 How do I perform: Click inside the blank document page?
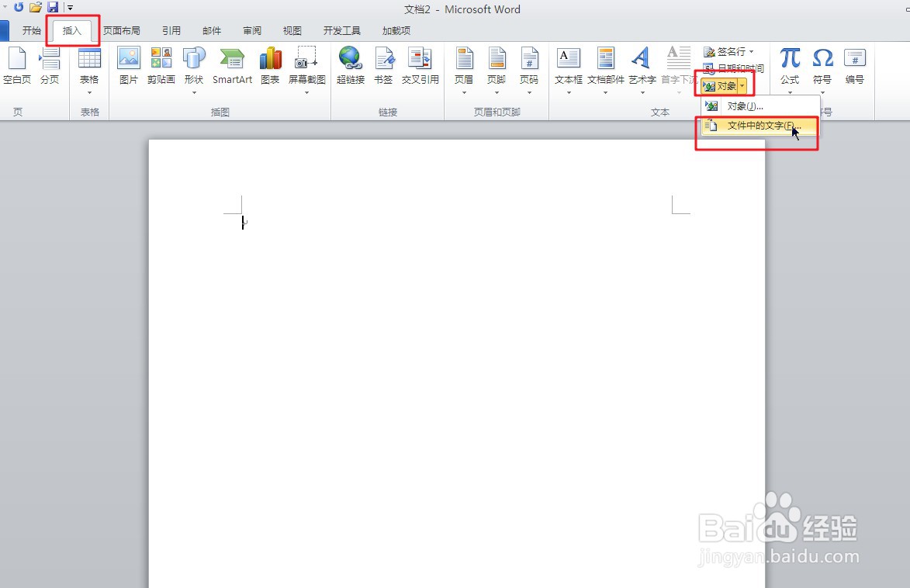click(457, 363)
